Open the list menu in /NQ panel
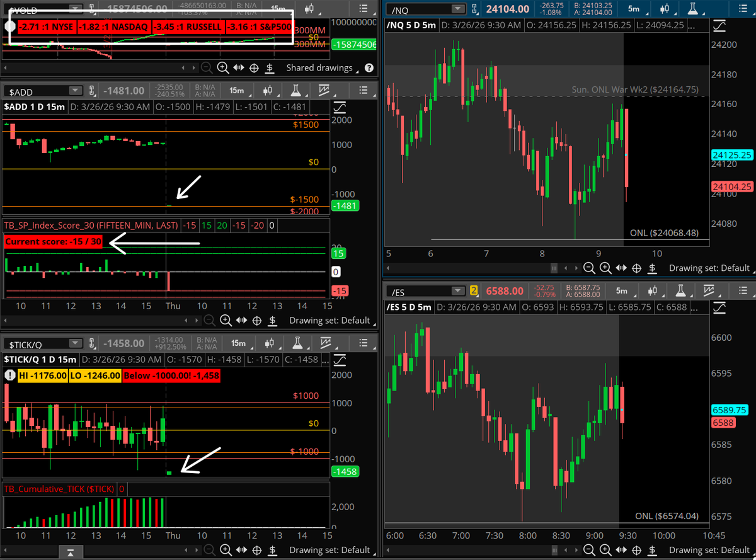The width and height of the screenshot is (756, 560). point(743,9)
